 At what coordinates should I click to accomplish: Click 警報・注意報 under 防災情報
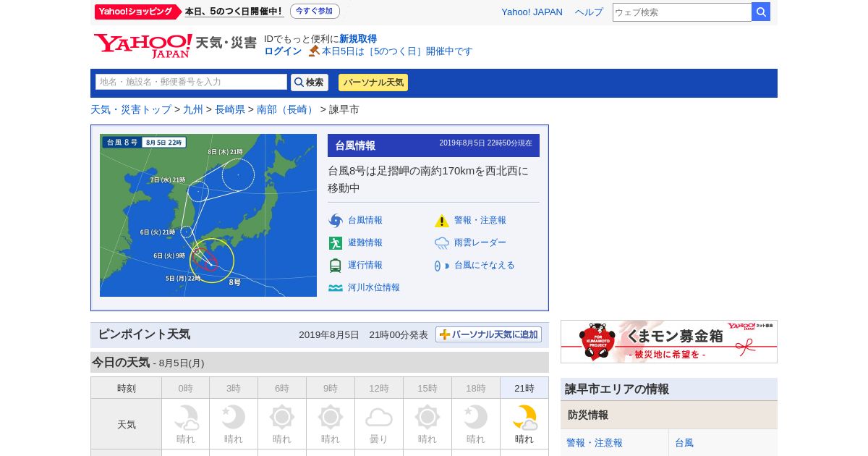(x=595, y=443)
